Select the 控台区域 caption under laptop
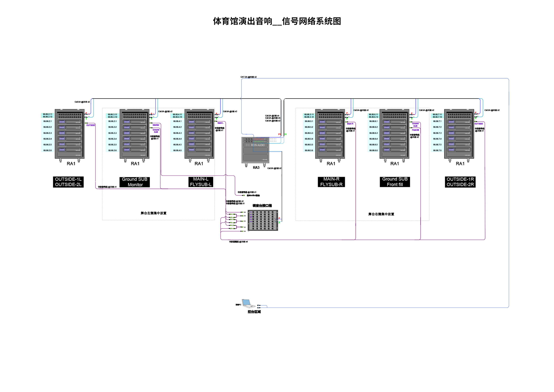Viewport: 554px width, 392px height. [254, 312]
